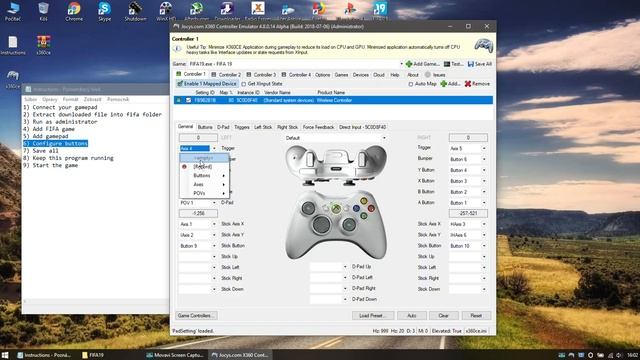The image size is (640, 360).
Task: Expand the Axes submenu in the popup
Action: tap(204, 184)
